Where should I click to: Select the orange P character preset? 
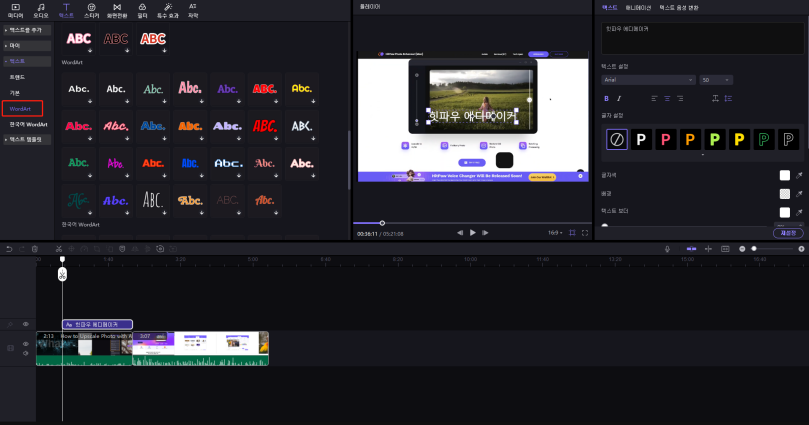pyautogui.click(x=690, y=139)
